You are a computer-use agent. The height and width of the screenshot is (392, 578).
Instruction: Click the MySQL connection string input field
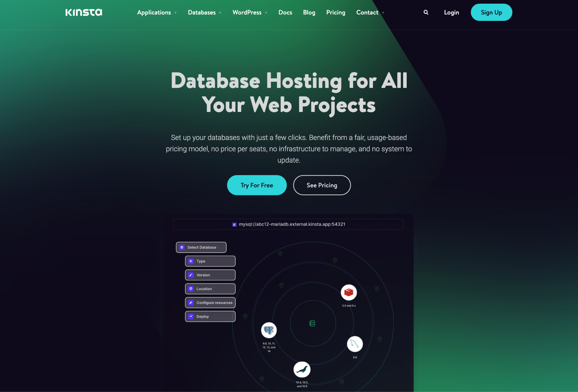[289, 224]
